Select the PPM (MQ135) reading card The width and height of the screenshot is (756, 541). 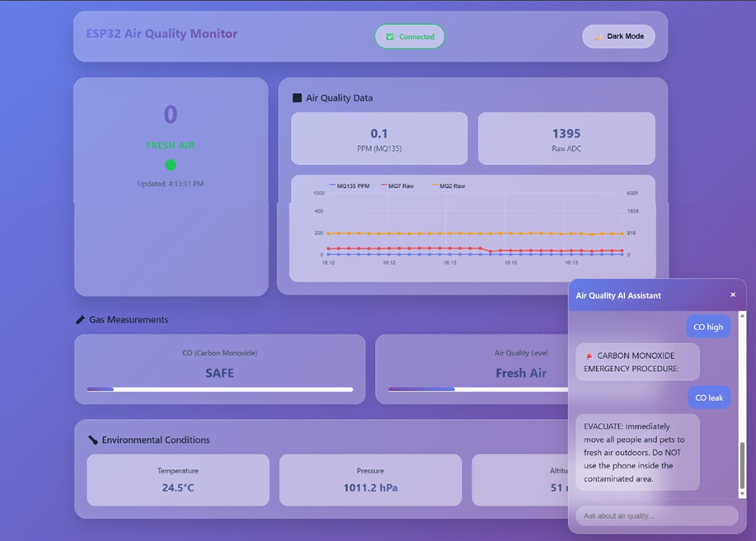pyautogui.click(x=378, y=139)
